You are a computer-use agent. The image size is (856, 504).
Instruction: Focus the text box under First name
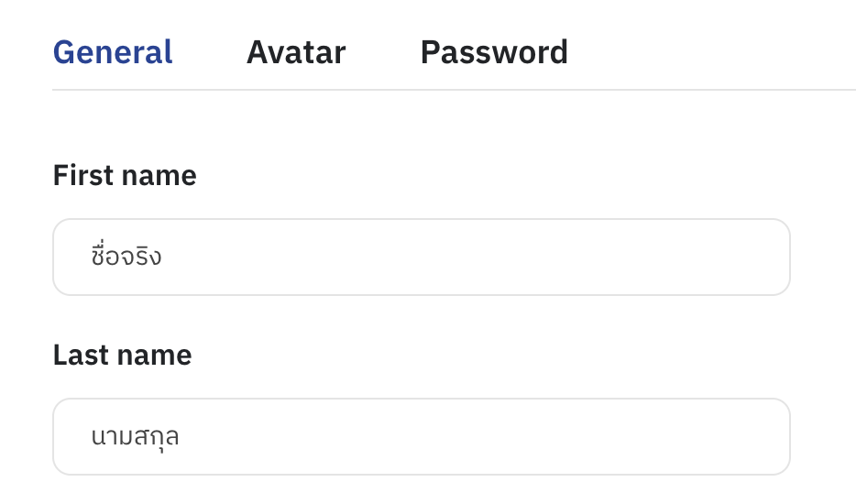421,257
